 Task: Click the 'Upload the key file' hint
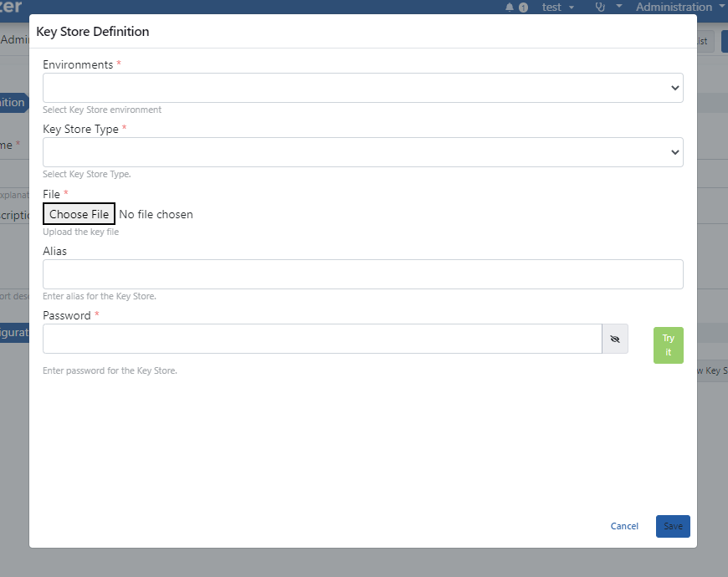[81, 232]
